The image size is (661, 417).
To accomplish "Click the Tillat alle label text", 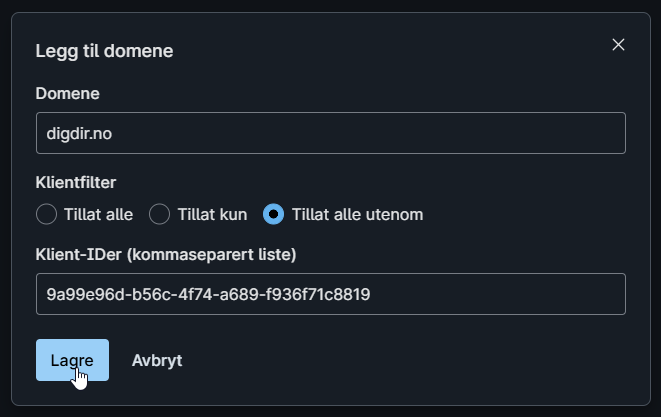I will (x=98, y=214).
